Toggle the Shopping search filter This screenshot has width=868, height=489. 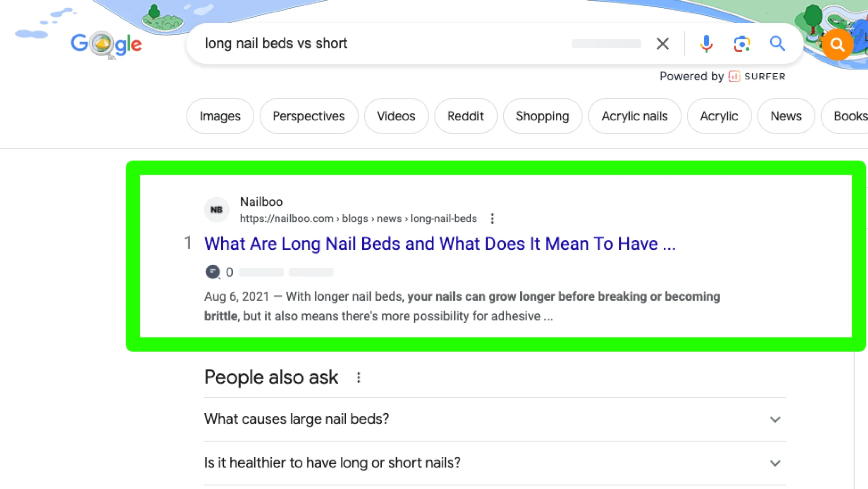pyautogui.click(x=543, y=116)
